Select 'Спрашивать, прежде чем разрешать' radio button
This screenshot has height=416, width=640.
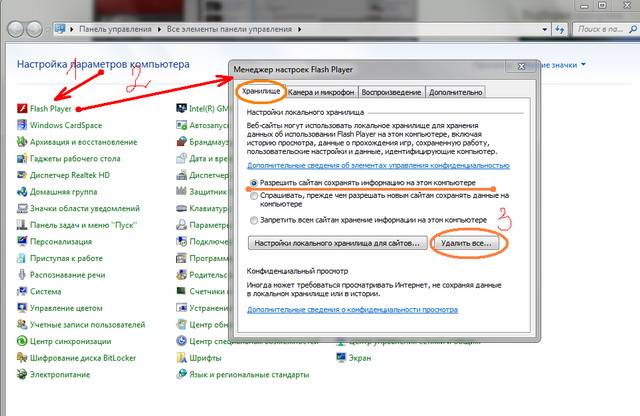pos(252,196)
